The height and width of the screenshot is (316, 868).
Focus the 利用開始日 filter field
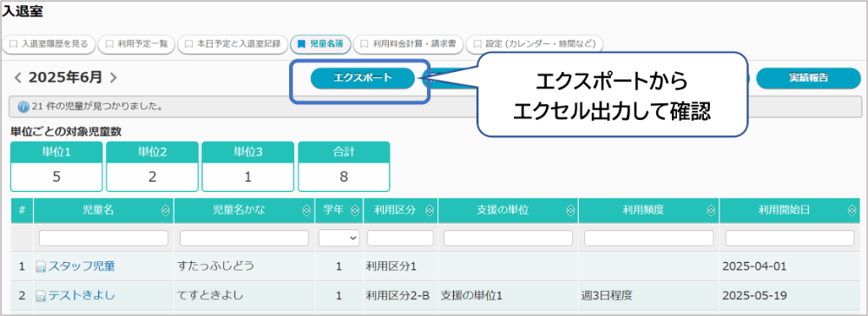point(790,238)
